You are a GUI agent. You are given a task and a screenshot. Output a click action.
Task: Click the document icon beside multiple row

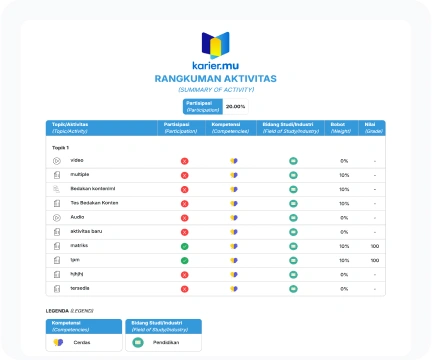point(57,175)
